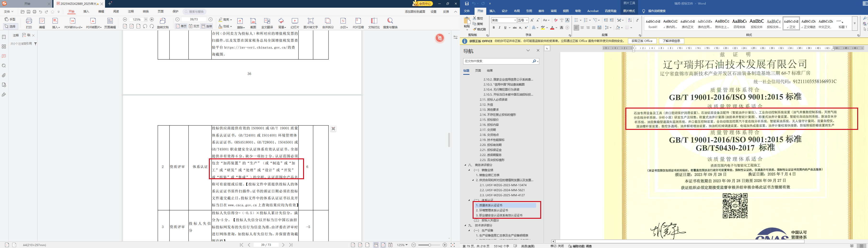Viewport: 868px width, 248px height.
Task: Open the 文档对比 compare tool
Action: point(374,22)
